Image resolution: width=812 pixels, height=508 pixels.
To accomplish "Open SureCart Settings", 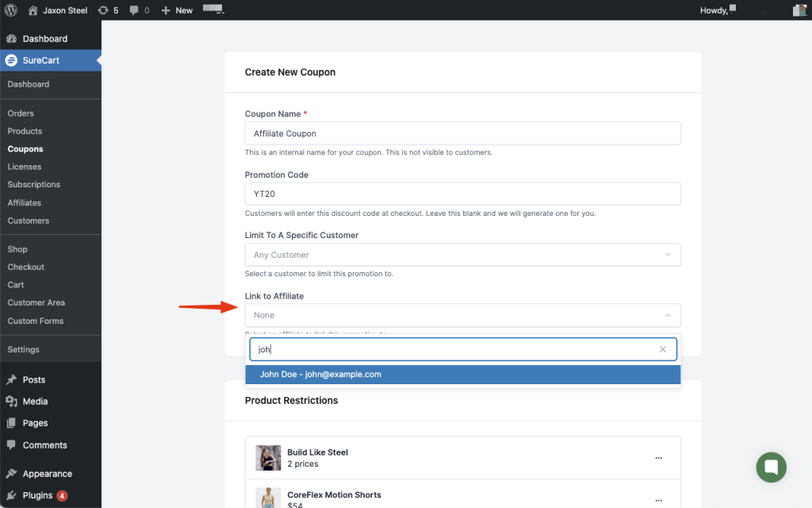I will (x=23, y=349).
